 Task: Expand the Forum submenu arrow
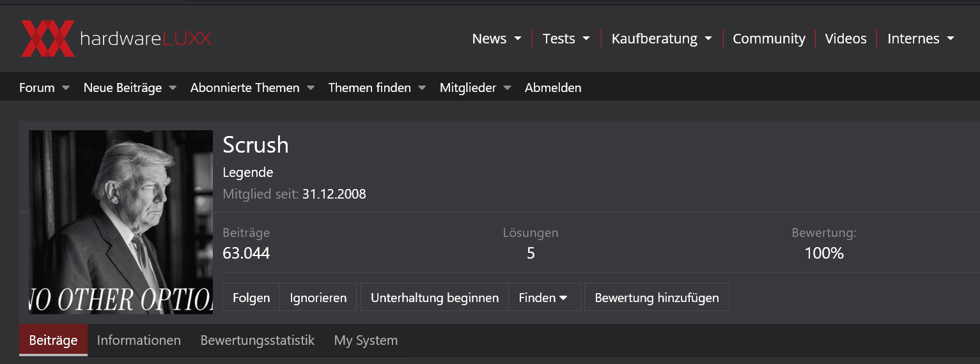(x=66, y=88)
